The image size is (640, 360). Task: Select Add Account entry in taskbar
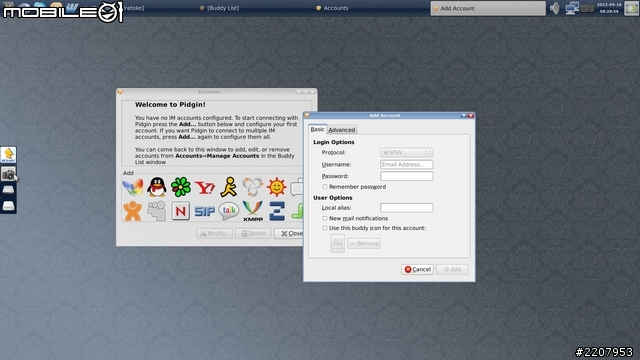pyautogui.click(x=488, y=8)
